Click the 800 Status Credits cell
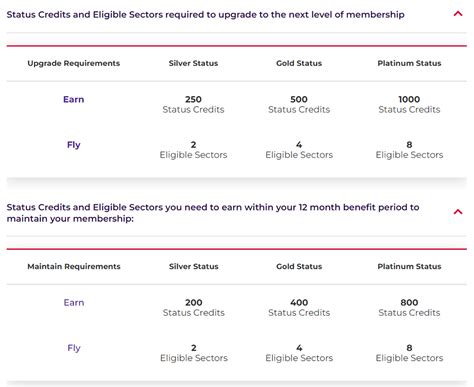Screen dimensions: 474x387 tap(409, 308)
